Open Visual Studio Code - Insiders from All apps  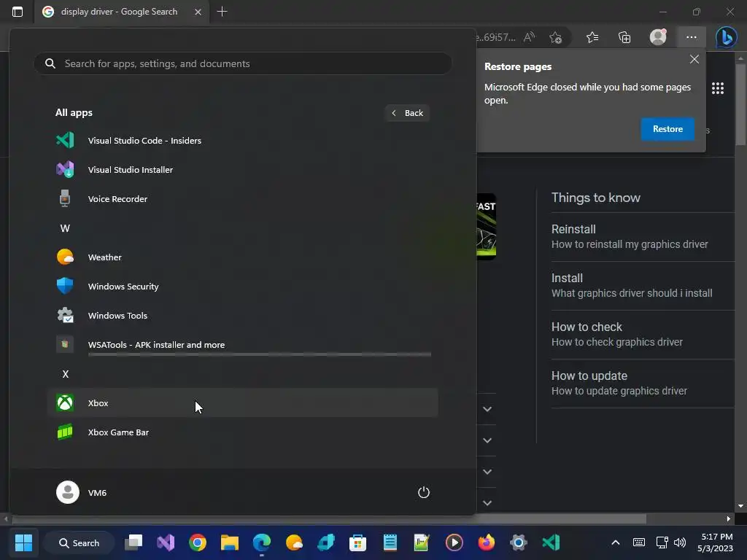coord(242,141)
